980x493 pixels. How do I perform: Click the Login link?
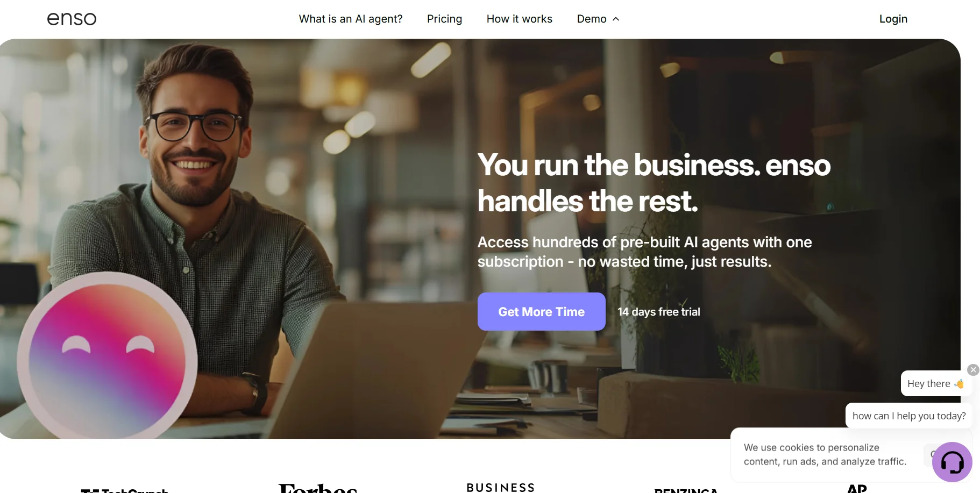[x=893, y=19]
